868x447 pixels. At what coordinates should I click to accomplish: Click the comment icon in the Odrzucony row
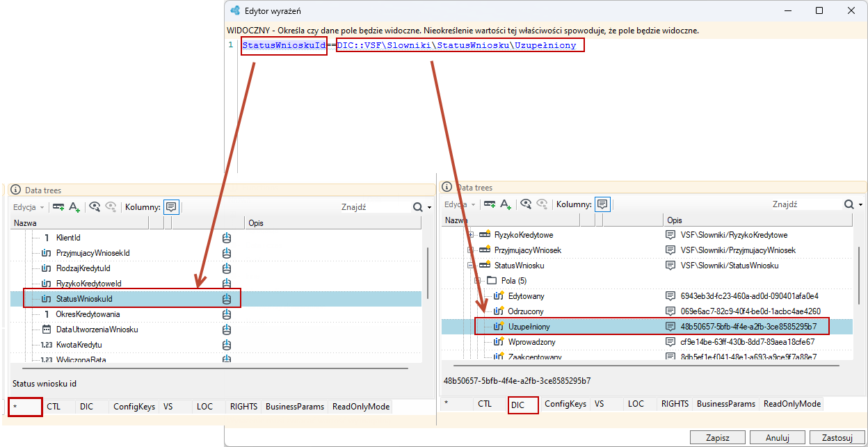click(670, 311)
